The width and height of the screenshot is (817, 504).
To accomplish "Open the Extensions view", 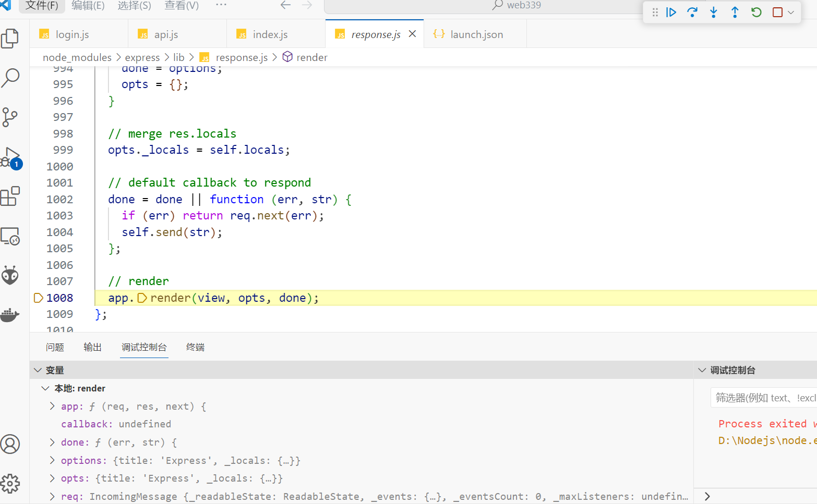I will pyautogui.click(x=10, y=196).
